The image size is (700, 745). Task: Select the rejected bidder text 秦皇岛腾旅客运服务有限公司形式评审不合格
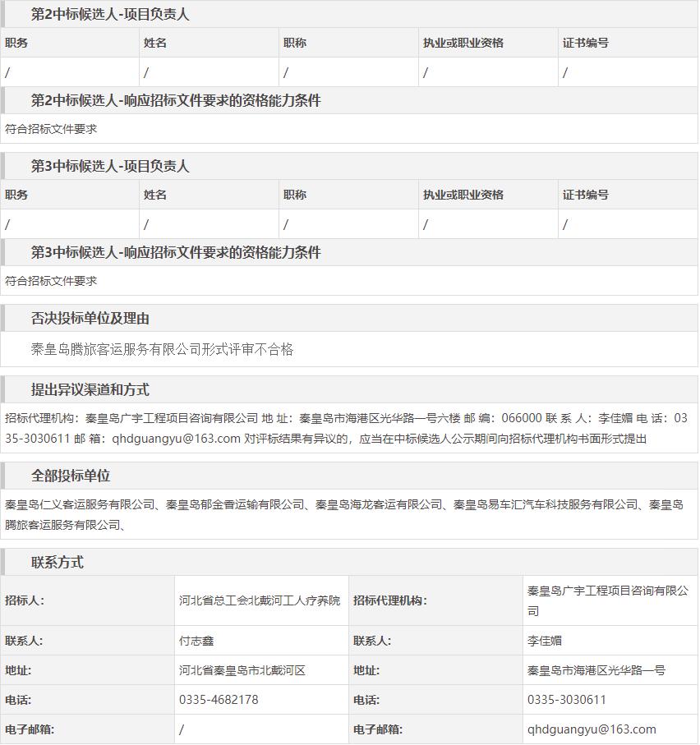tap(162, 350)
